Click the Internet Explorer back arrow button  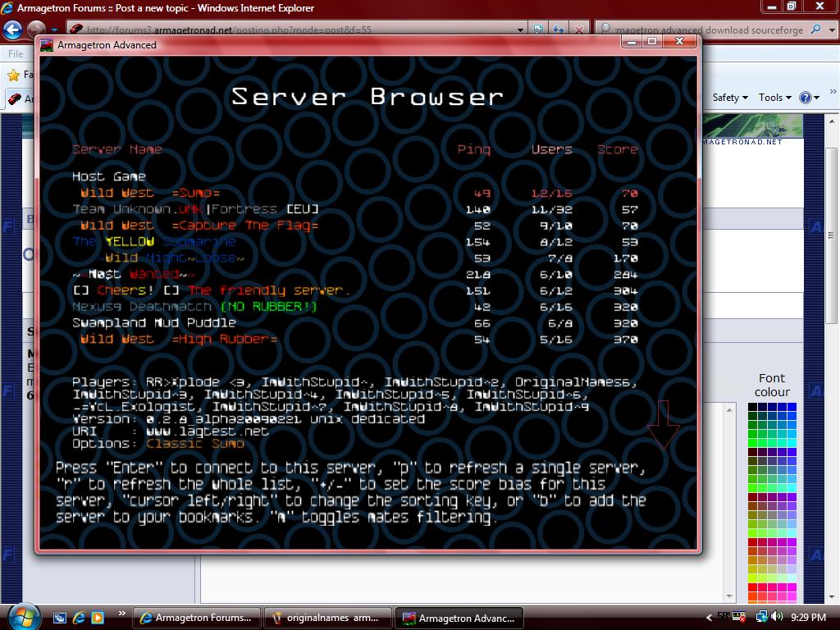(x=12, y=30)
